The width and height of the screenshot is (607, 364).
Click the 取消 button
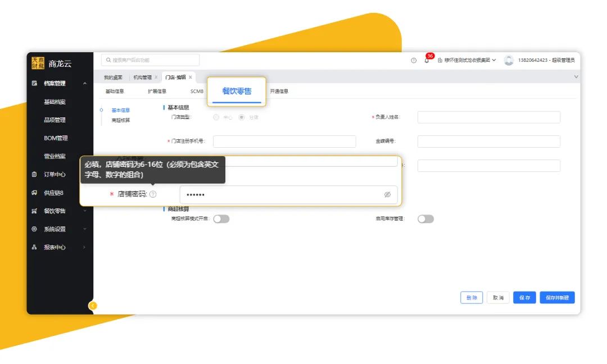[x=498, y=298]
